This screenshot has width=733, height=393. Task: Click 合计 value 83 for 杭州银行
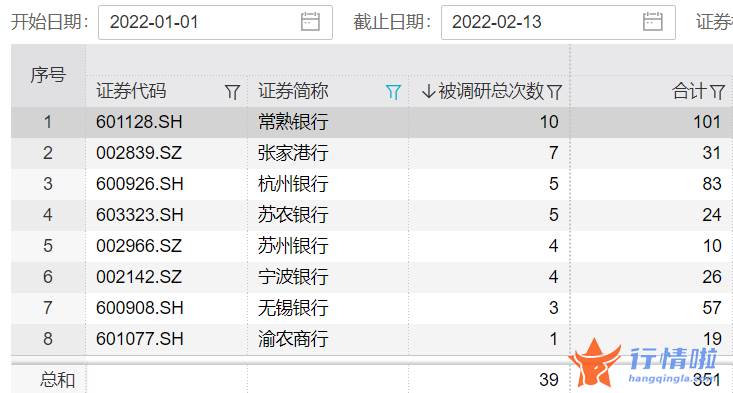click(712, 184)
